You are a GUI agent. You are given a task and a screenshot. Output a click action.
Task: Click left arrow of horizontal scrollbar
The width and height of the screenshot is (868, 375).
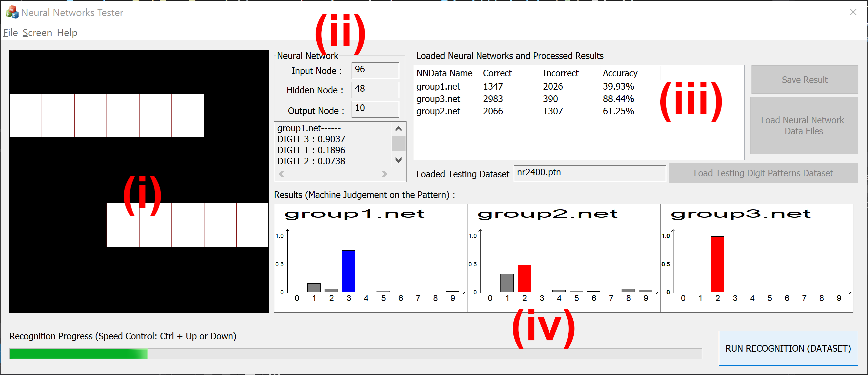282,174
